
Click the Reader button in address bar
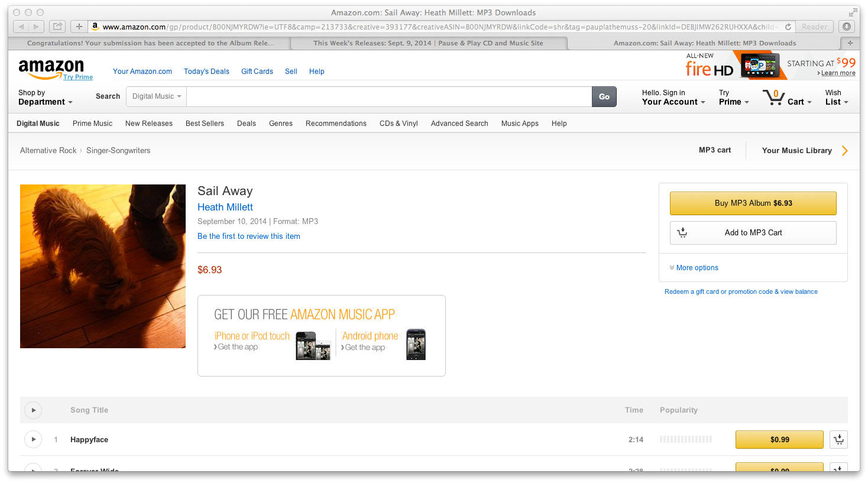814,27
